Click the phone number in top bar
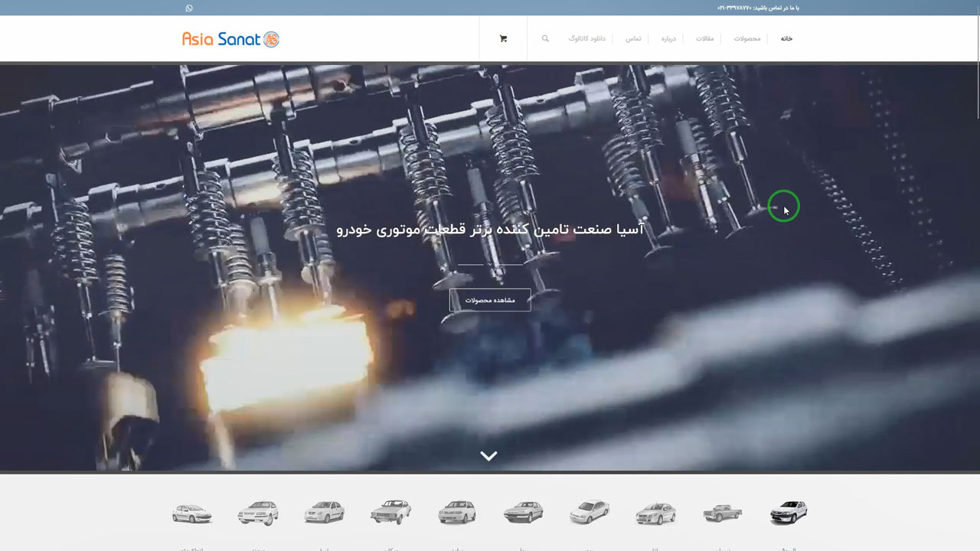This screenshot has width=980, height=551. tap(734, 8)
